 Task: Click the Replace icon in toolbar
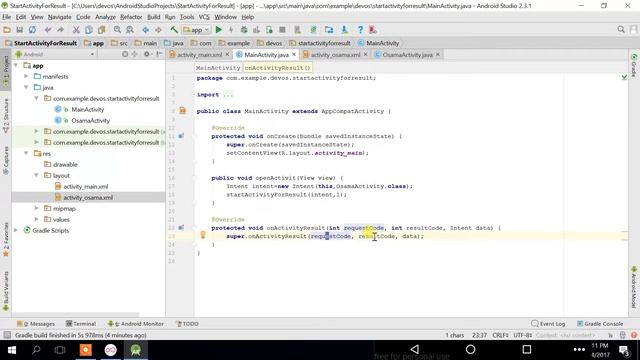[130, 30]
